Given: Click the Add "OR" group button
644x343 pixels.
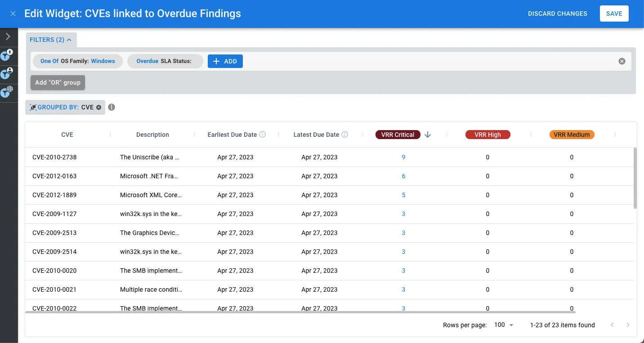Looking at the screenshot, I should [58, 82].
